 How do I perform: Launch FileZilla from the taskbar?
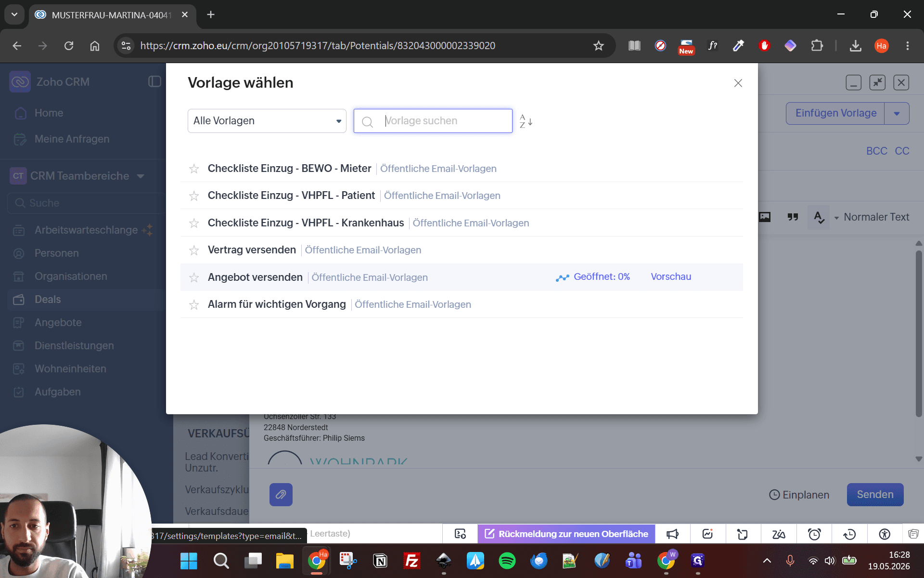[412, 561]
